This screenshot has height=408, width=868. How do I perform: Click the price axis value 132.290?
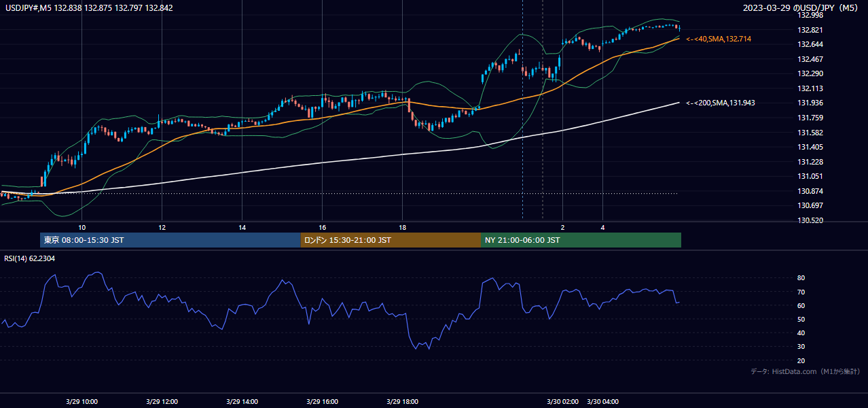[x=810, y=74]
